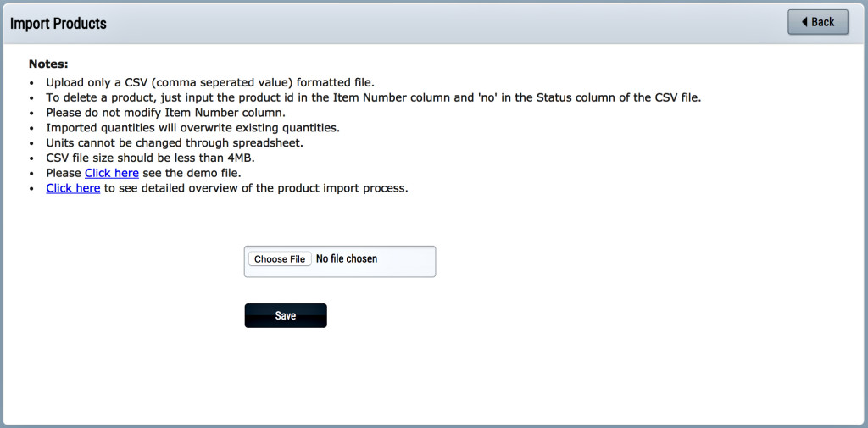
Task: Click the Back button in header
Action: coord(818,22)
